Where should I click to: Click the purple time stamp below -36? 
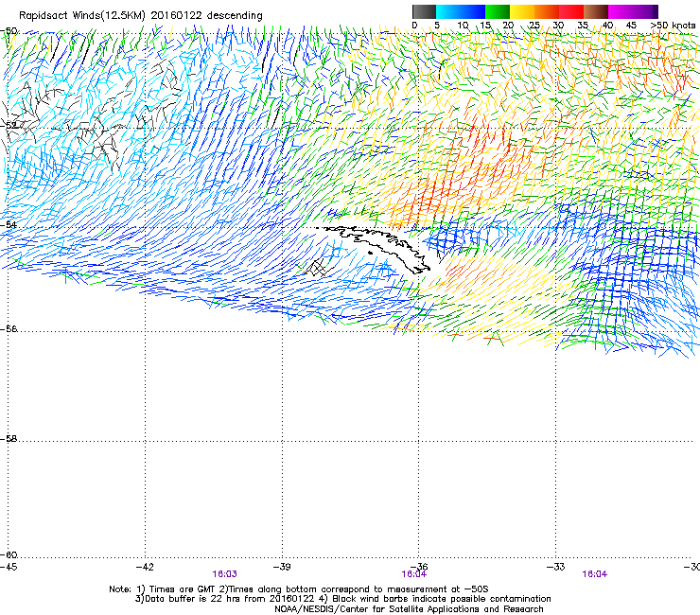413,574
